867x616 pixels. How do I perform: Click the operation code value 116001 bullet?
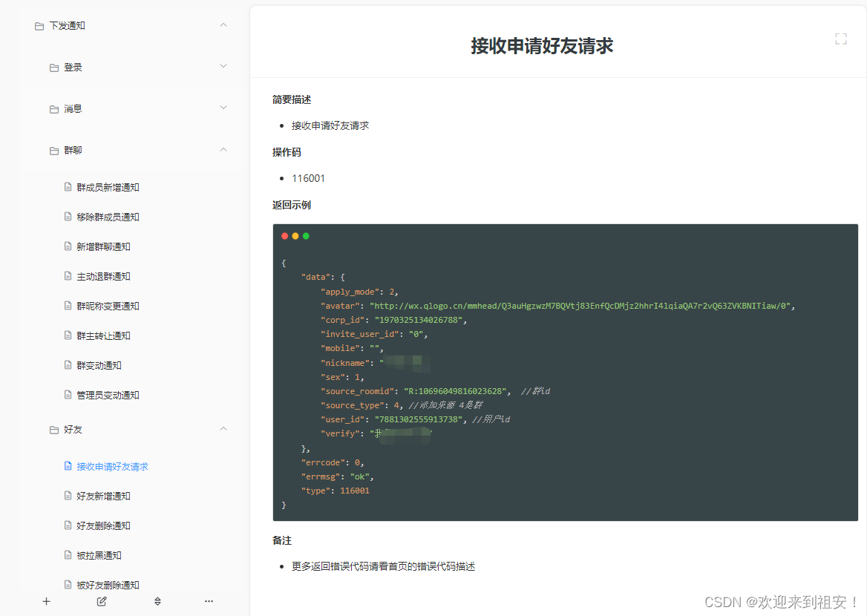click(x=309, y=179)
